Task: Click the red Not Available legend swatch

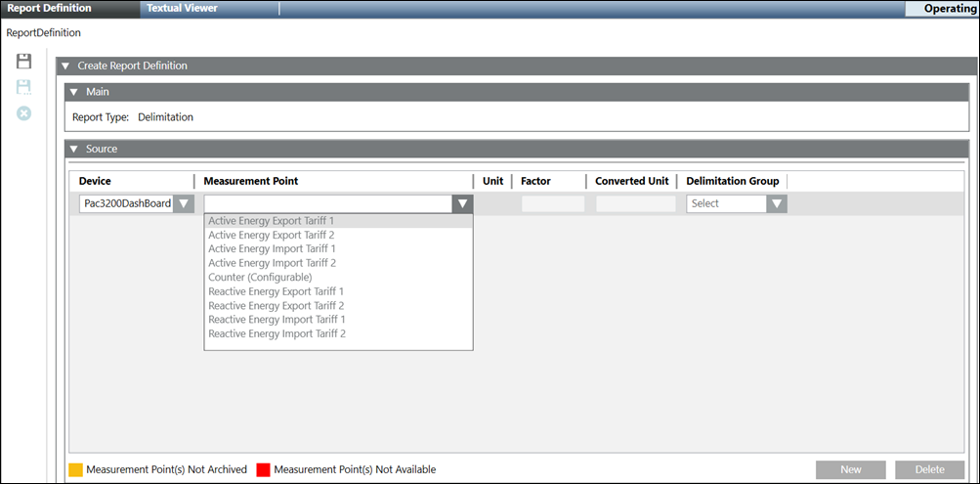Action: click(263, 470)
